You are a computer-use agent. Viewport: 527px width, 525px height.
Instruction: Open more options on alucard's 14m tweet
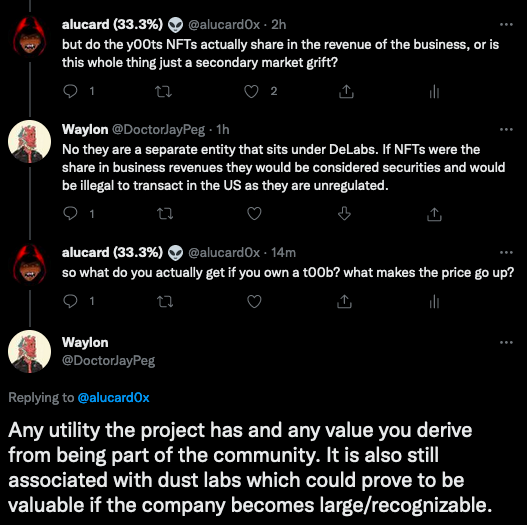(506, 252)
